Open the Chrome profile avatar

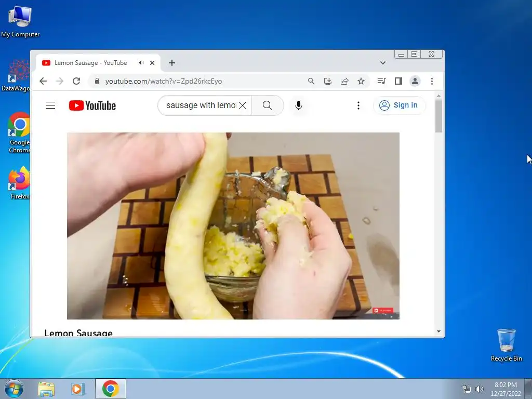click(415, 81)
